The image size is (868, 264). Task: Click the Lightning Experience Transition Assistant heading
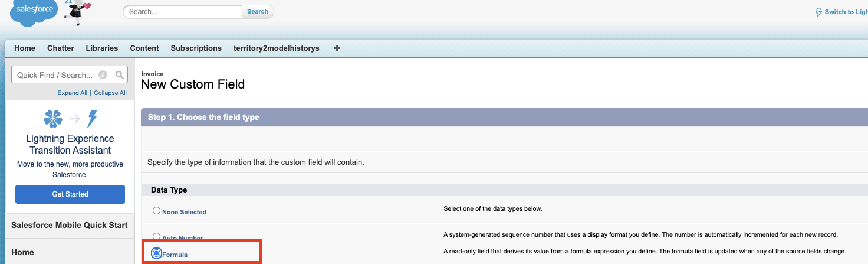click(x=70, y=144)
